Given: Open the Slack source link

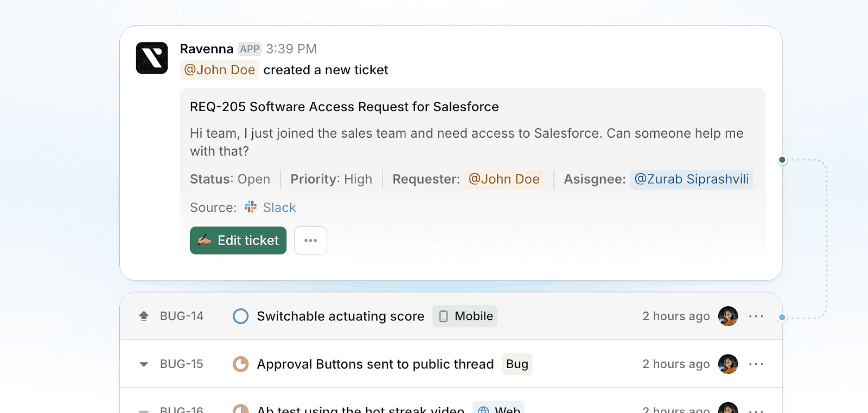Looking at the screenshot, I should pyautogui.click(x=279, y=208).
